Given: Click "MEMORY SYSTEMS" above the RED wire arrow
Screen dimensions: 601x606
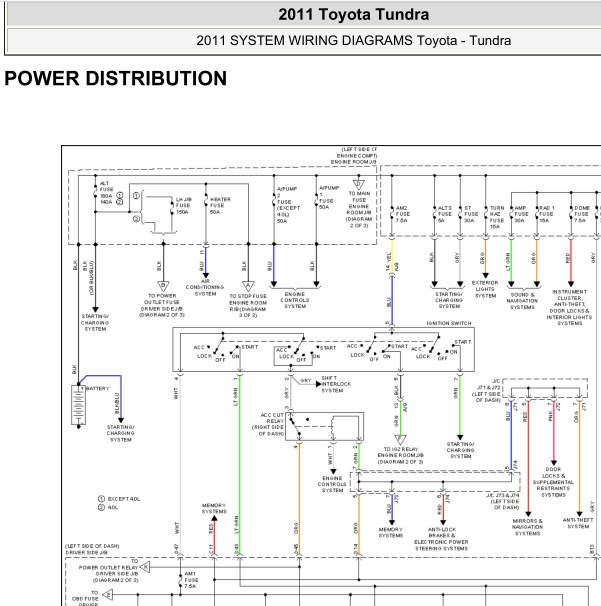Looking at the screenshot, I should tap(214, 508).
